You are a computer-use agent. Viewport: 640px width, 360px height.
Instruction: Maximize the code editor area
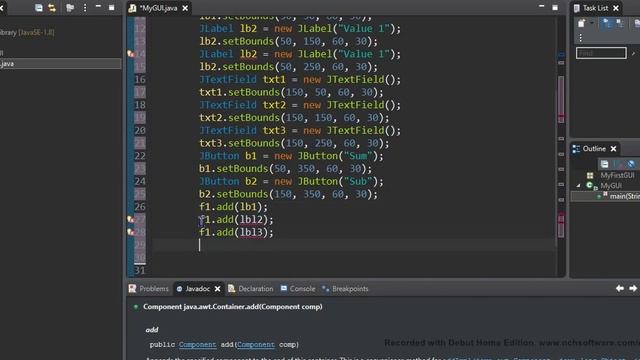click(555, 7)
